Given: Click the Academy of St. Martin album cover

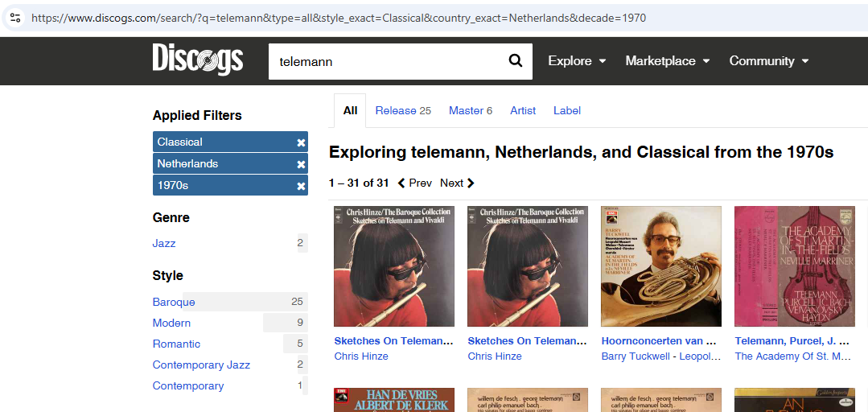Looking at the screenshot, I should tap(794, 266).
